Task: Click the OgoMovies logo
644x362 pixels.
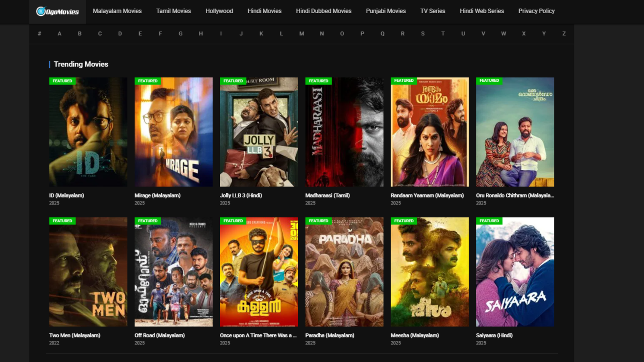Action: (x=58, y=12)
